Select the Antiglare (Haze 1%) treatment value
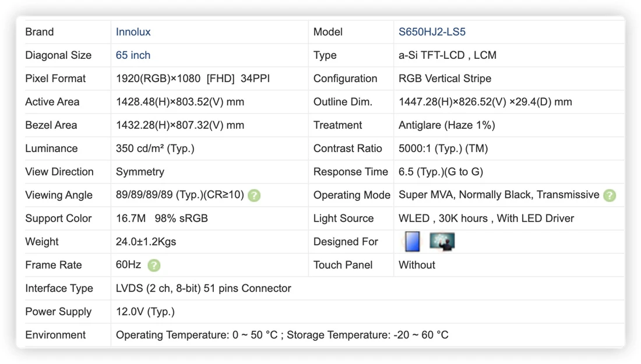 (447, 125)
